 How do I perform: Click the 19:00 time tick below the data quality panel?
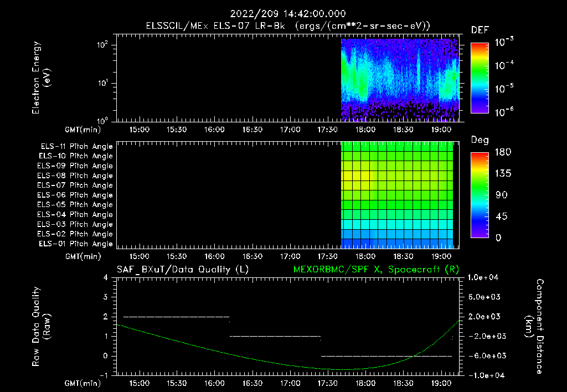click(441, 383)
